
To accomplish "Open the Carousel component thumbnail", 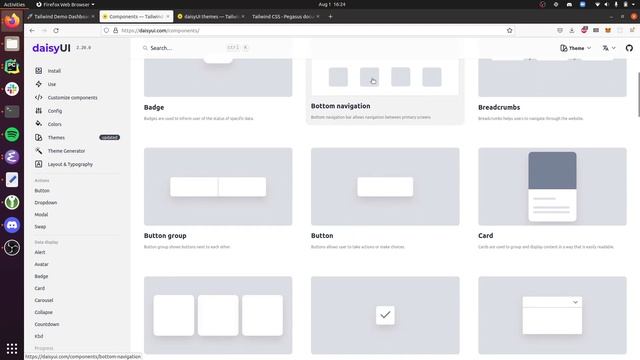I will (218, 315).
